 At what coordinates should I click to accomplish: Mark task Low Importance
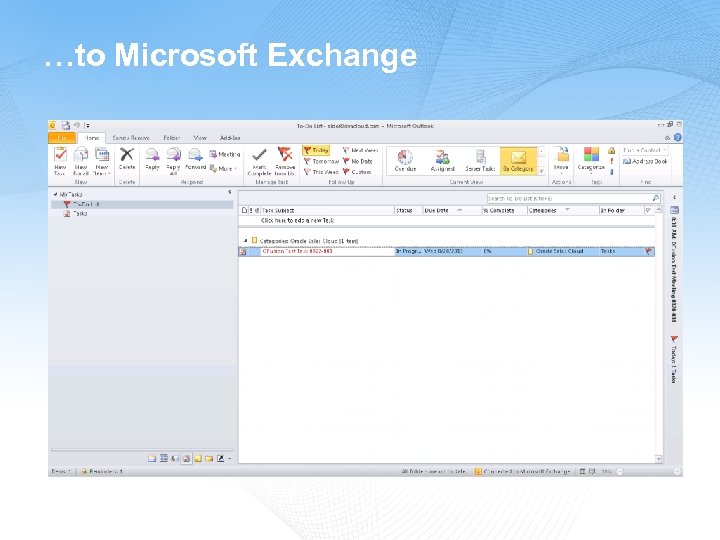(x=611, y=172)
